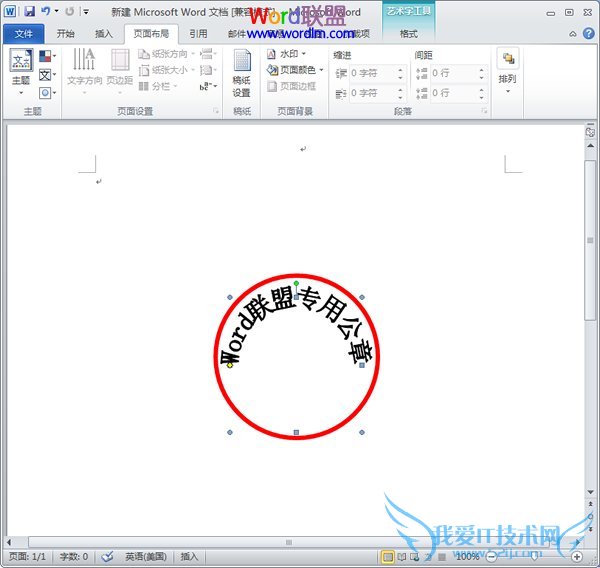Viewport: 600px width, 568px height.
Task: Open the Page Color menu
Action: tap(295, 70)
